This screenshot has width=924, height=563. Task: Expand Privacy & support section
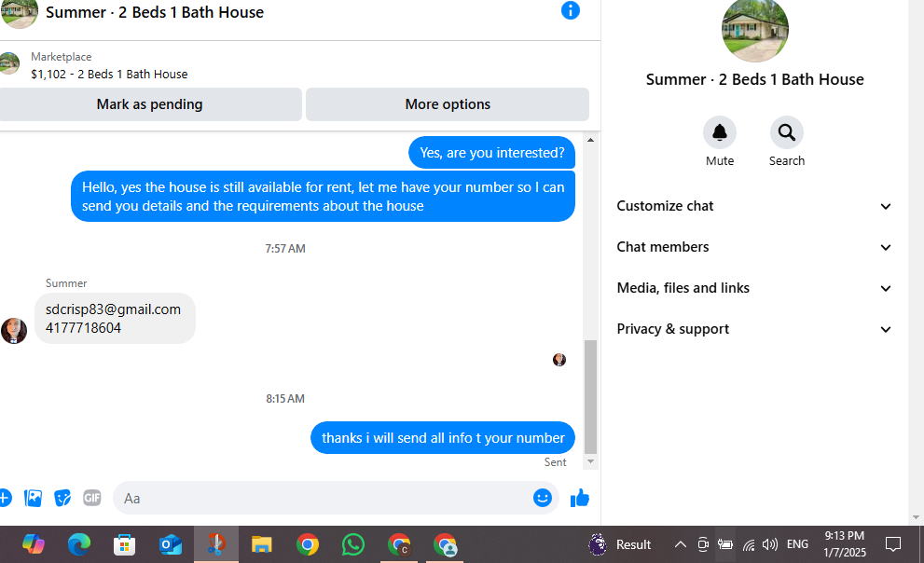tap(753, 329)
